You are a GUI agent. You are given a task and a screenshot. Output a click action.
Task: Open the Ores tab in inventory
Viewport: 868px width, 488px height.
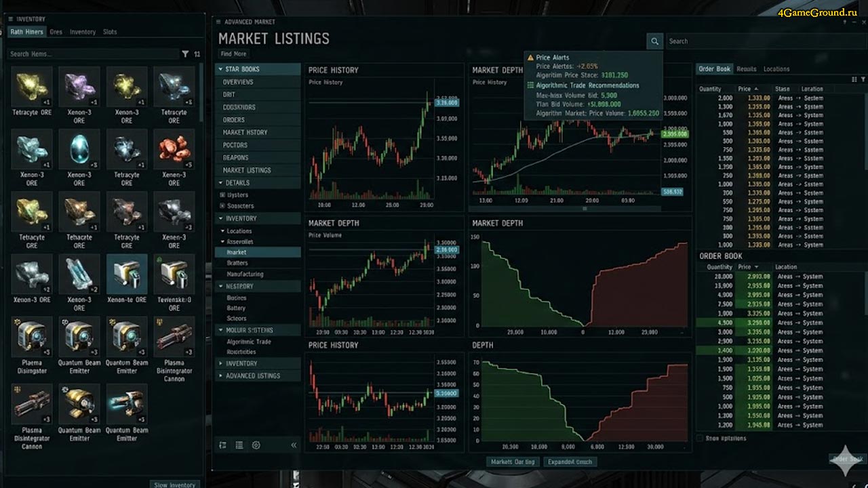coord(56,32)
